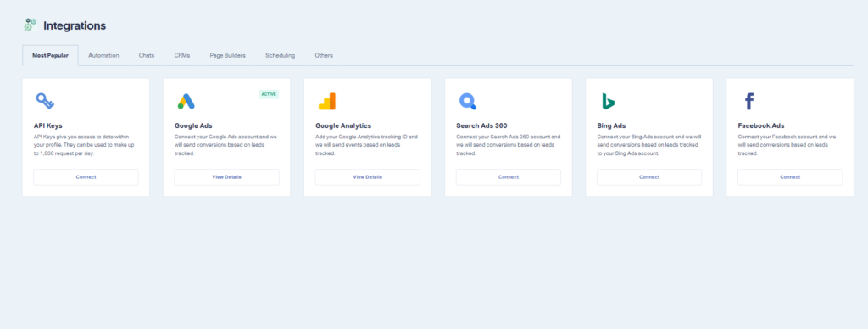Click the Search Ads 360 magnifier icon
The height and width of the screenshot is (329, 868).
(x=468, y=102)
